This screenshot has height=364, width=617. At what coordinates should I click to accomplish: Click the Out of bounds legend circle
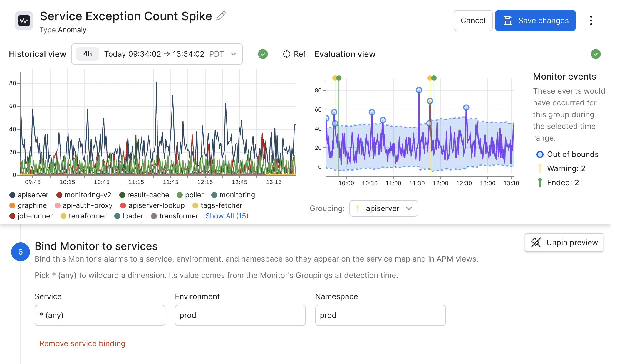pos(540,154)
